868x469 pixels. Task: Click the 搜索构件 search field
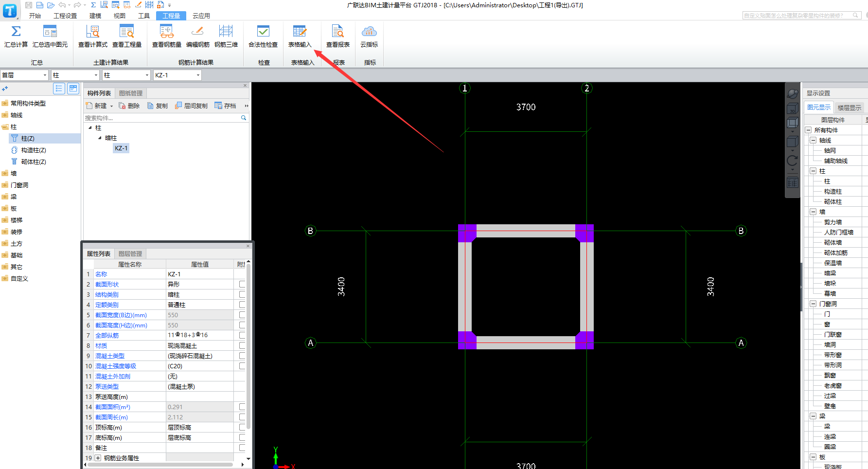tap(162, 118)
